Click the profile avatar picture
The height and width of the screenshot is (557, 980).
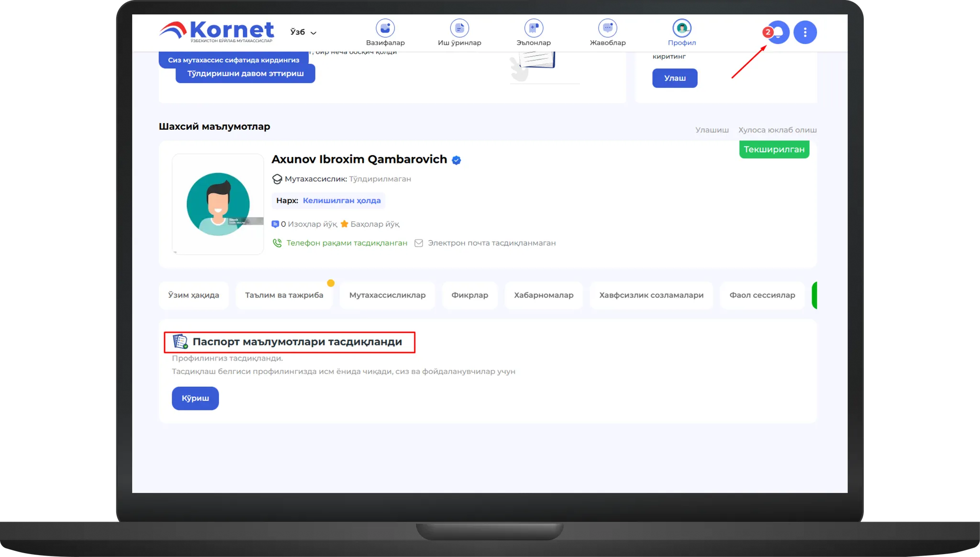tap(218, 204)
